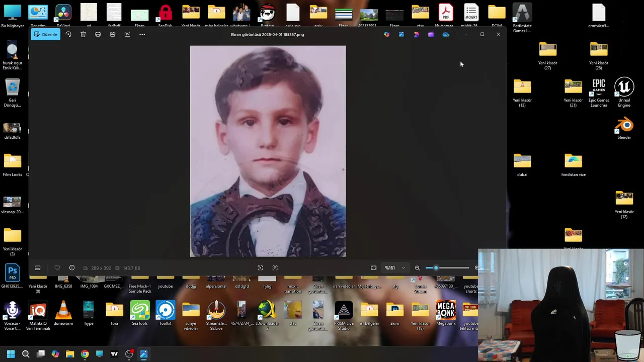Select the JDownloader 2 desktop shortcut
The image size is (644, 362).
(267, 316)
